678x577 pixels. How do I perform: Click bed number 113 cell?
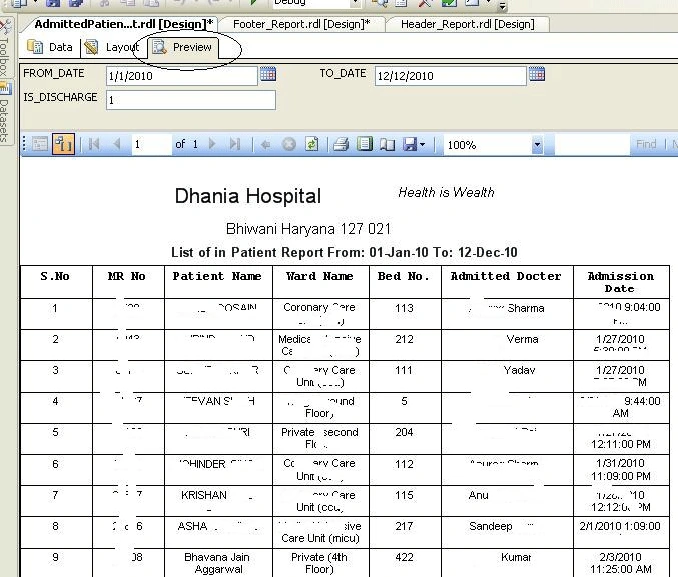coord(405,314)
